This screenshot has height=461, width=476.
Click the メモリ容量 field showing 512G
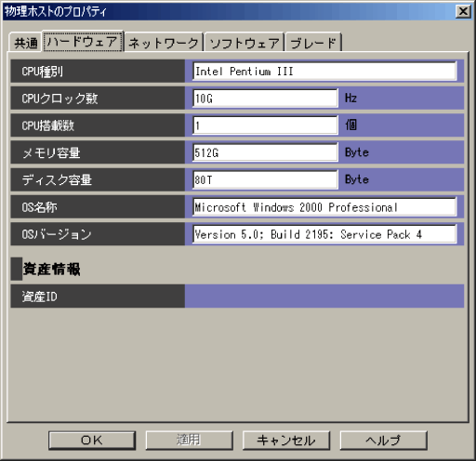[265, 152]
